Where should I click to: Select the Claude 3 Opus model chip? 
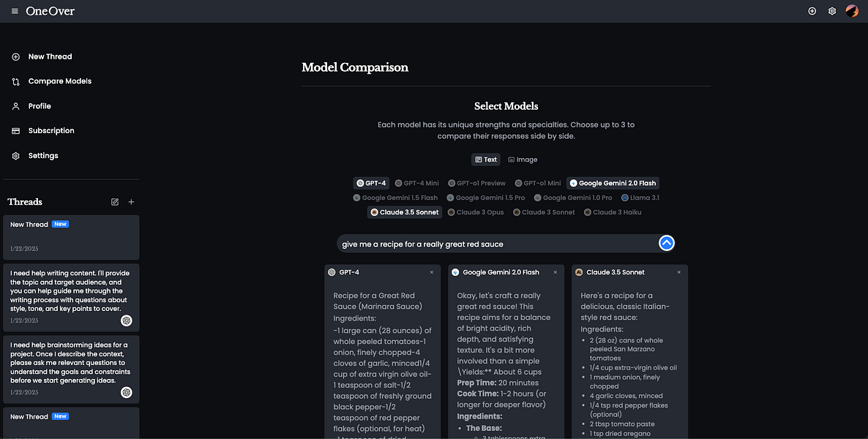[476, 212]
